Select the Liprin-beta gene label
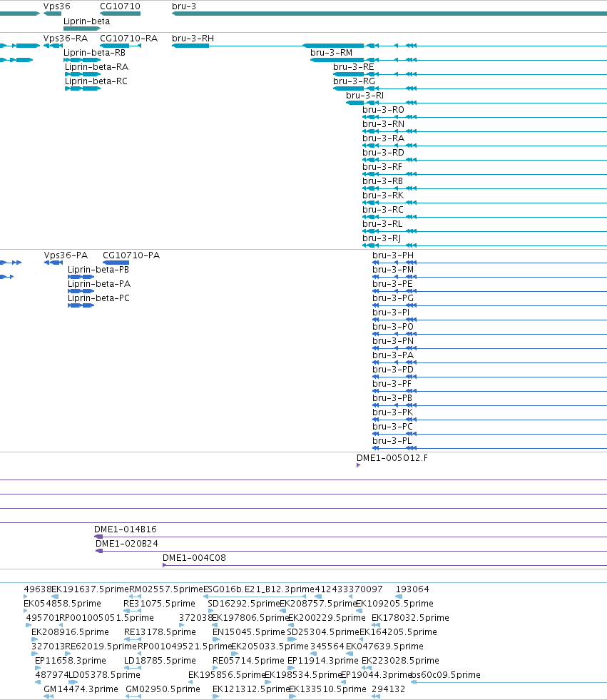The height and width of the screenshot is (700, 607). point(86,21)
